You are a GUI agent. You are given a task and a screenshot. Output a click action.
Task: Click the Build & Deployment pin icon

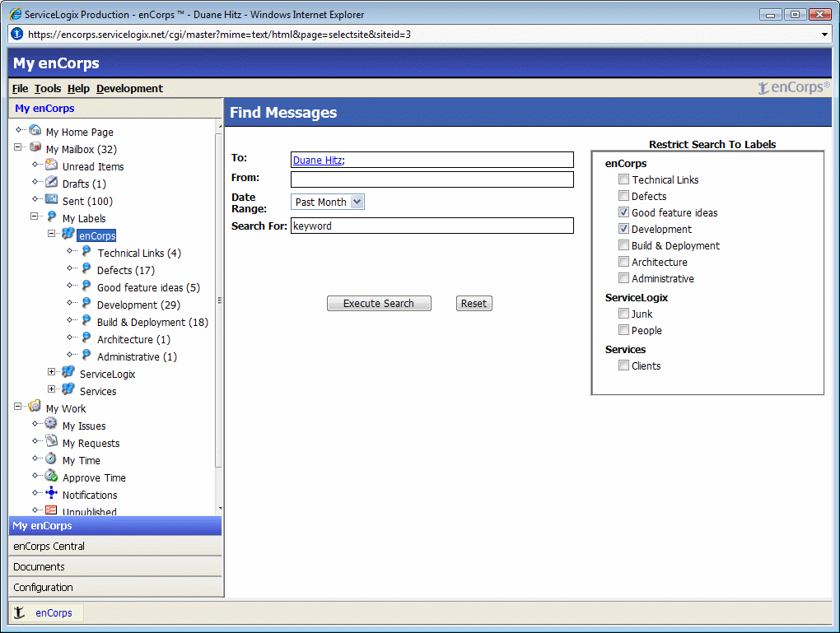86,319
